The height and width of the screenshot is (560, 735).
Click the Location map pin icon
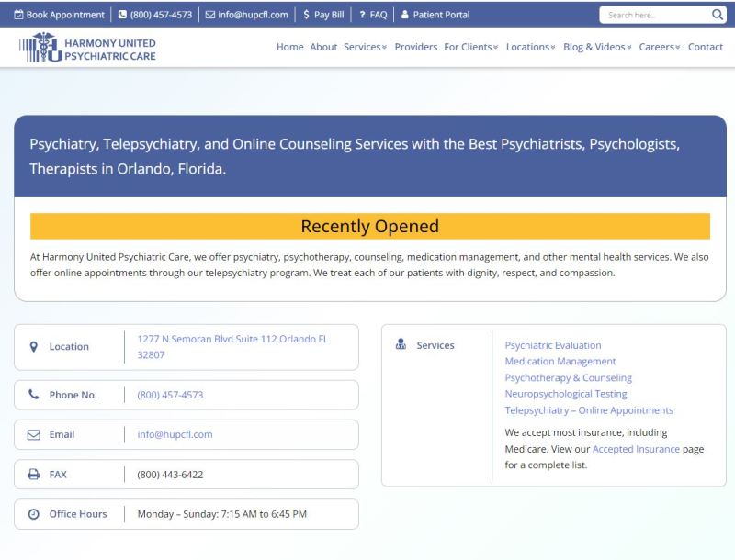[34, 347]
